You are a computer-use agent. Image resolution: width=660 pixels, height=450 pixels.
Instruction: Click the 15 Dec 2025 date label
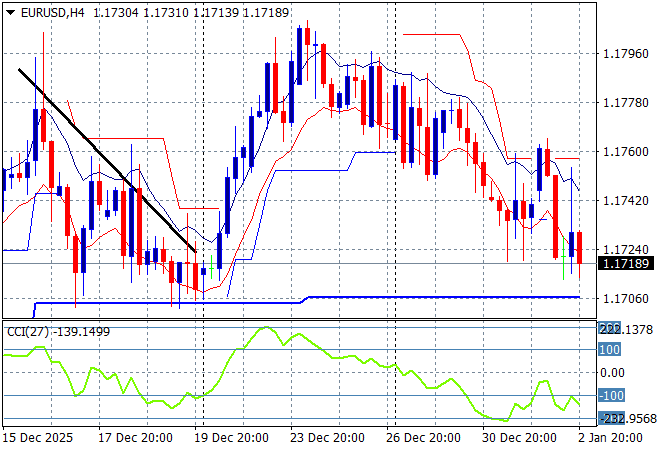40,438
